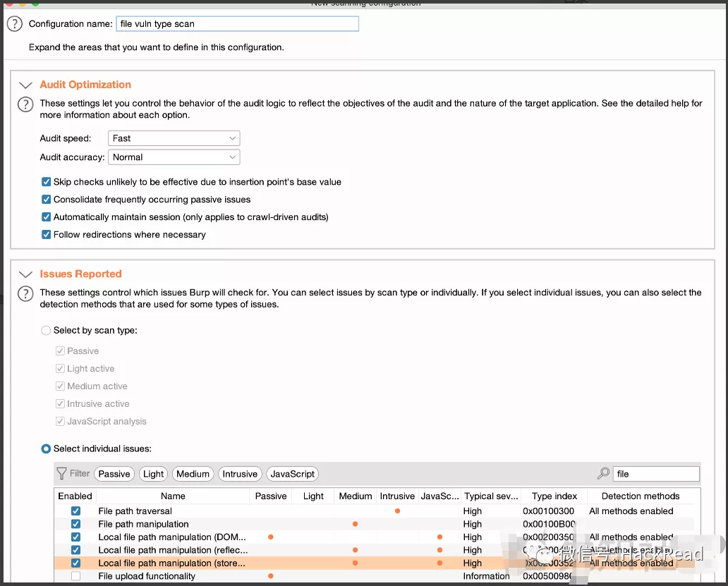Click 'All methods enabled' for File path traversal

tap(631, 511)
